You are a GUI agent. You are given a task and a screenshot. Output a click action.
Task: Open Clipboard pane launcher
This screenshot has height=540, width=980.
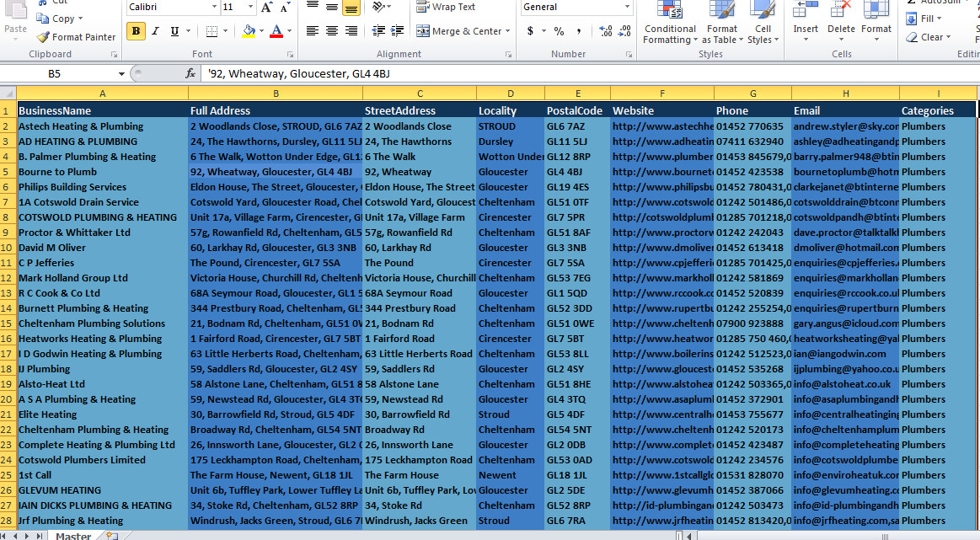tap(114, 55)
